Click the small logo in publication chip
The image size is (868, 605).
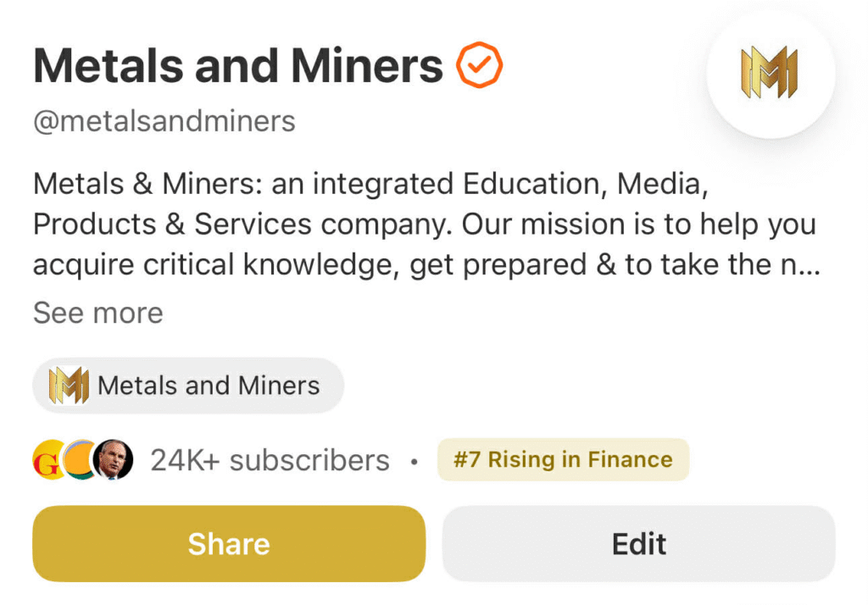pos(70,386)
